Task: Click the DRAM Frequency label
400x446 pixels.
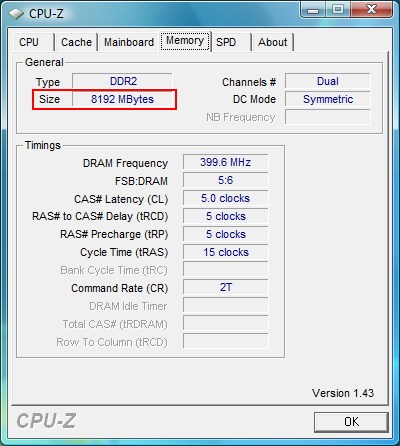Action: click(x=125, y=163)
